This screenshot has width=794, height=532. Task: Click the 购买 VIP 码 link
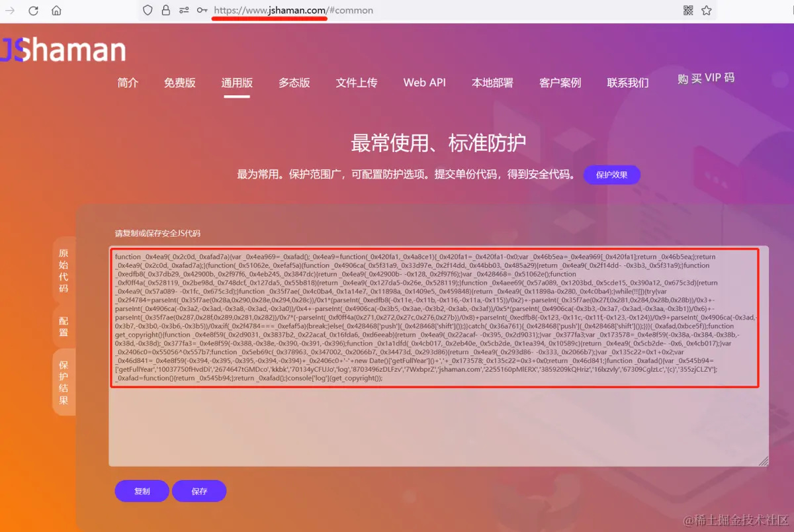(706, 78)
